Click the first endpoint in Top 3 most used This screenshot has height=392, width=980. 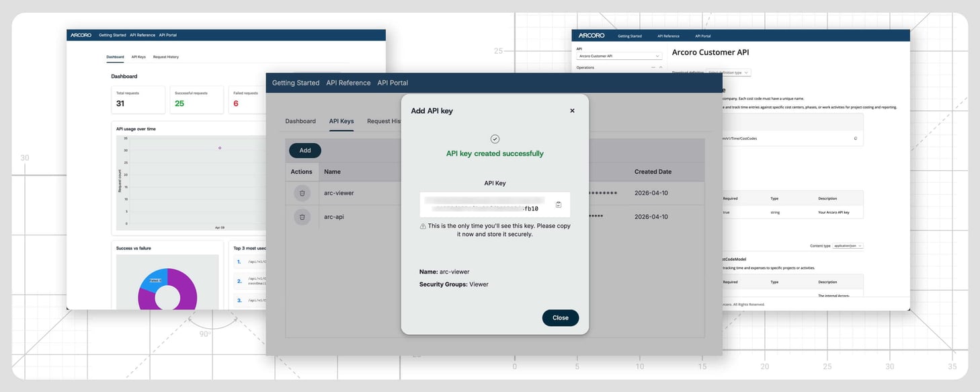(x=259, y=262)
